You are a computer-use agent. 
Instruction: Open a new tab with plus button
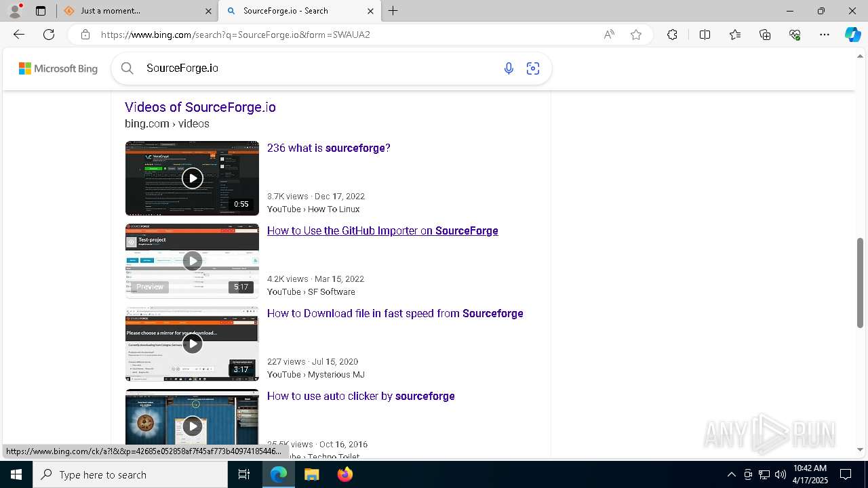(x=393, y=11)
